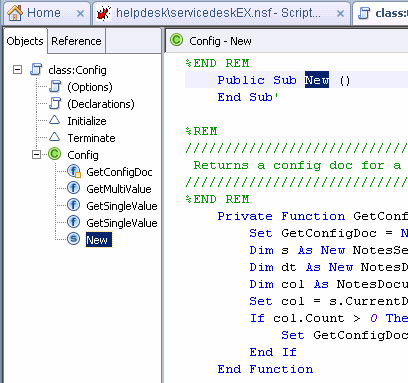Click the 'Dim s As New' code line
The height and width of the screenshot is (383, 408).
[328, 250]
